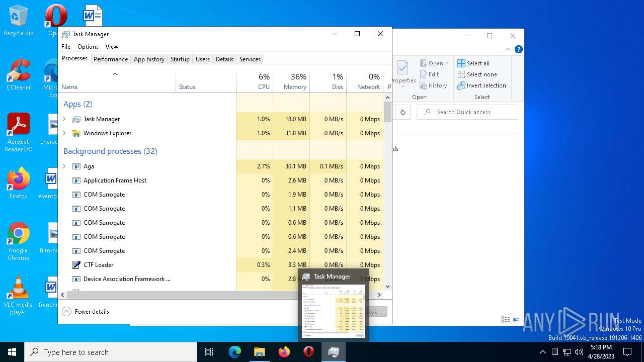This screenshot has height=362, width=644.
Task: Click the Status column header
Action: (206, 82)
